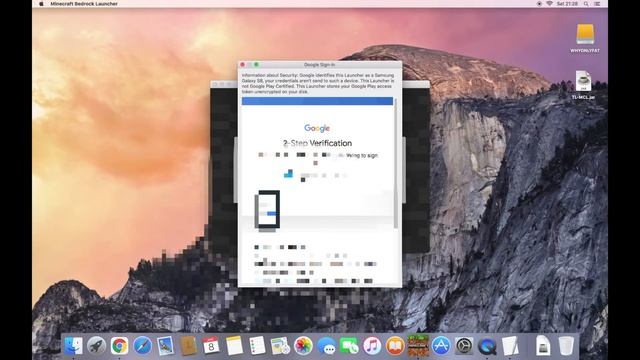Open Finder from the dock

pyautogui.click(x=73, y=346)
